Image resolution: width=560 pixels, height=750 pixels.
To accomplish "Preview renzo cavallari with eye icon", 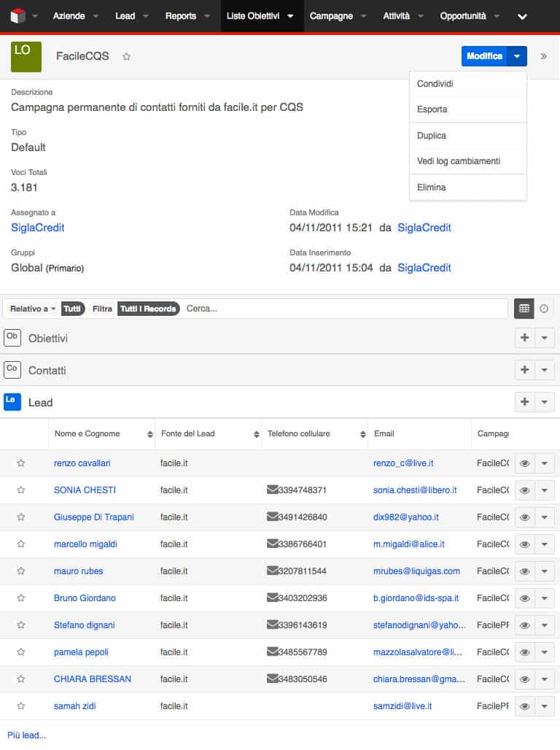I will (524, 463).
